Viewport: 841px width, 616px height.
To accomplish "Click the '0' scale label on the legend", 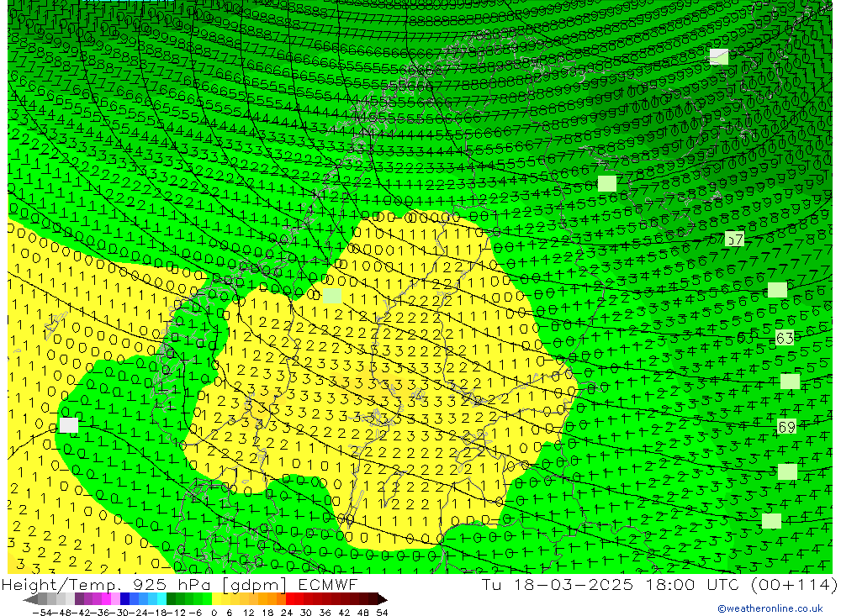I will pyautogui.click(x=214, y=613).
